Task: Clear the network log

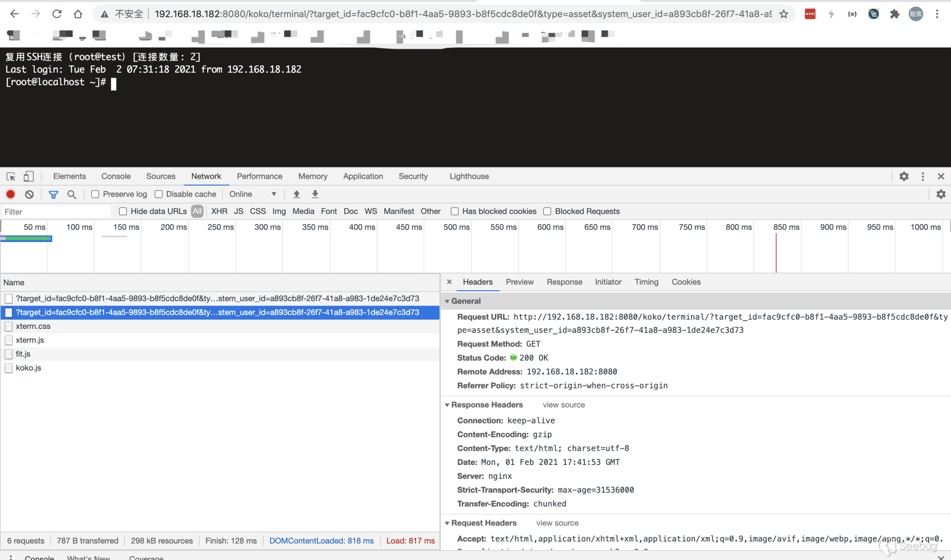Action: click(x=29, y=194)
